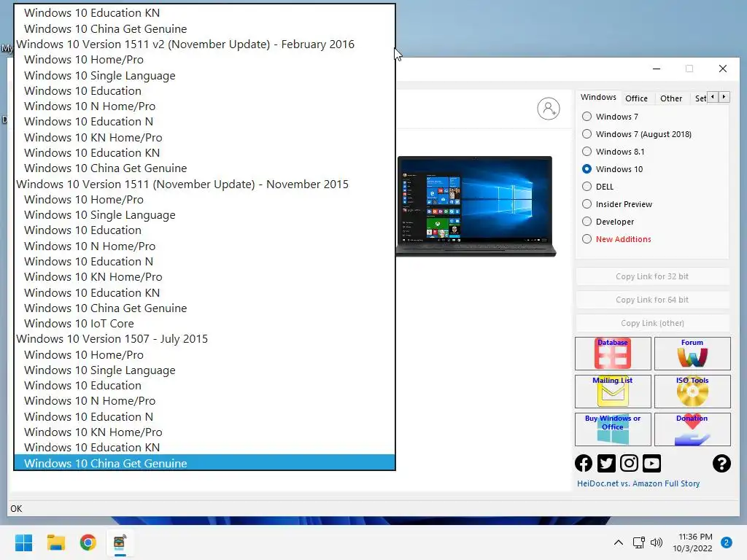Open the help question mark icon

pyautogui.click(x=721, y=463)
